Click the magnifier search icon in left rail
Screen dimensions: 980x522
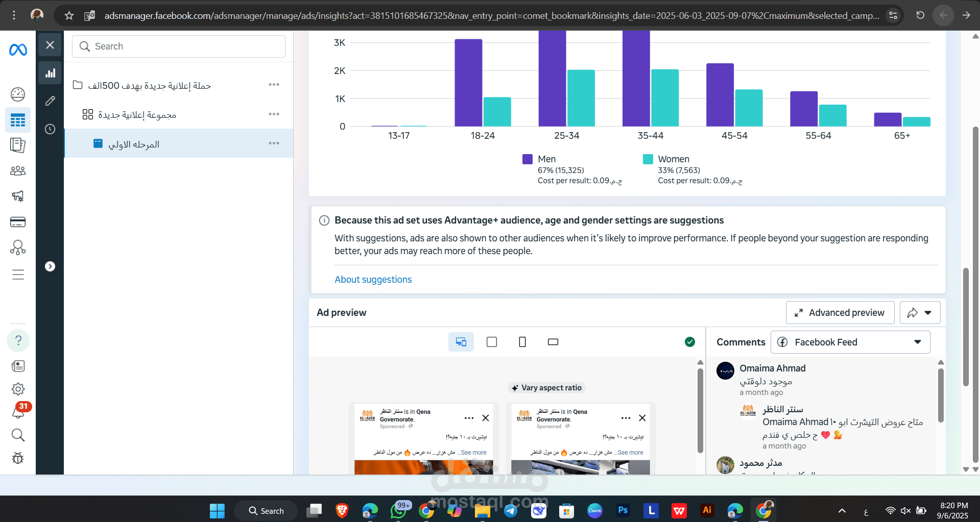point(18,435)
